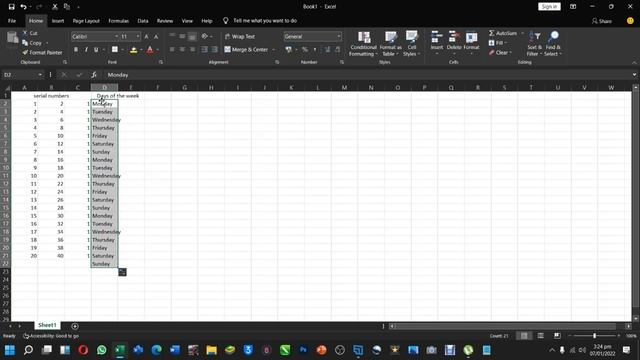The image size is (640, 360).
Task: Click Copy in the Clipboard group
Action: [x=33, y=43]
